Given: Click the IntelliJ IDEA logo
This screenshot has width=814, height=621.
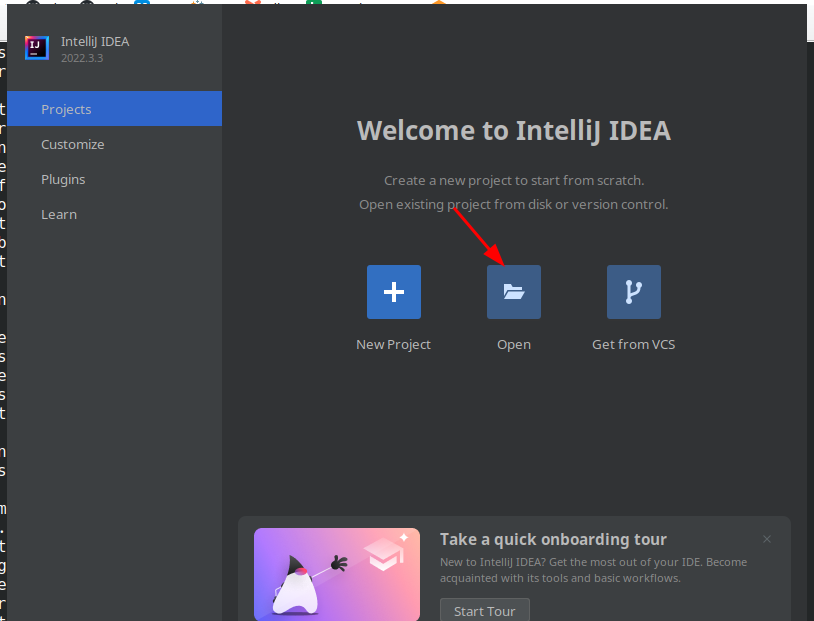Looking at the screenshot, I should click(x=36, y=47).
